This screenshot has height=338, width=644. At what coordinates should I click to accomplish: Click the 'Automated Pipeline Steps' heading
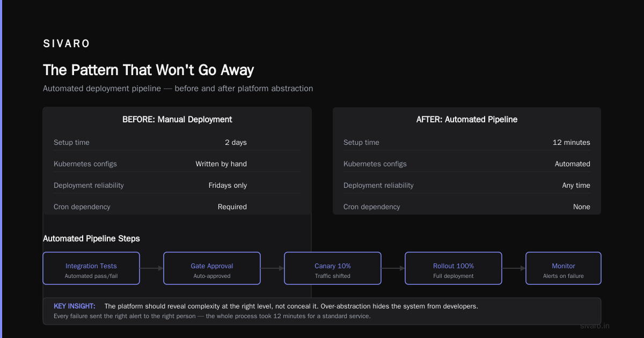click(x=91, y=239)
